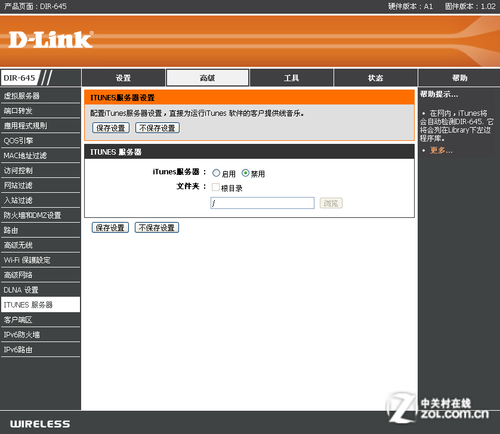The width and height of the screenshot is (500, 434).
Task: Click 固件版本 : 1.02 text
Action: (x=470, y=6)
